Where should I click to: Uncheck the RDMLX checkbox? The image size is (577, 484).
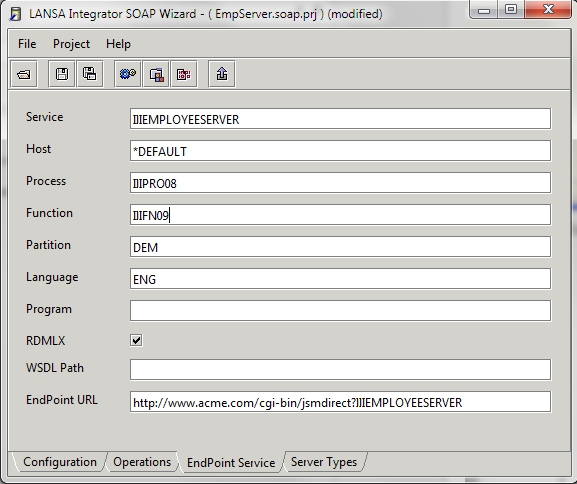coord(136,340)
